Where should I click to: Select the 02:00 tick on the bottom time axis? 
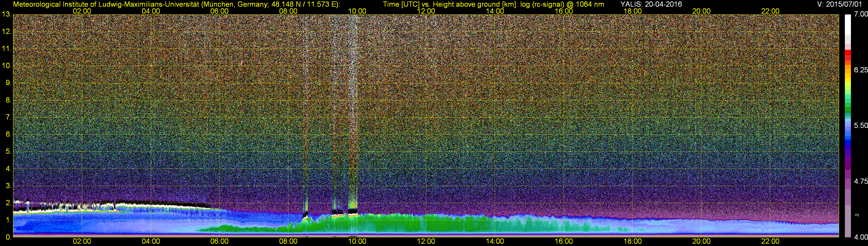82,242
